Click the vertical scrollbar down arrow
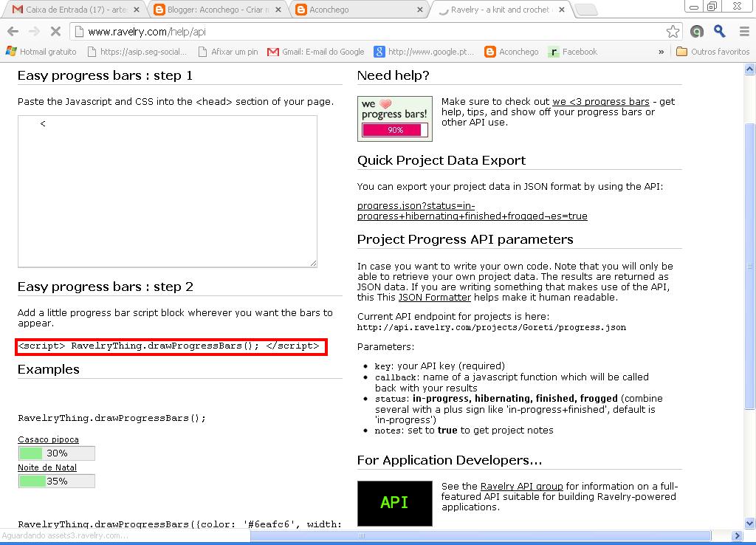The height and width of the screenshot is (545, 756). click(750, 524)
